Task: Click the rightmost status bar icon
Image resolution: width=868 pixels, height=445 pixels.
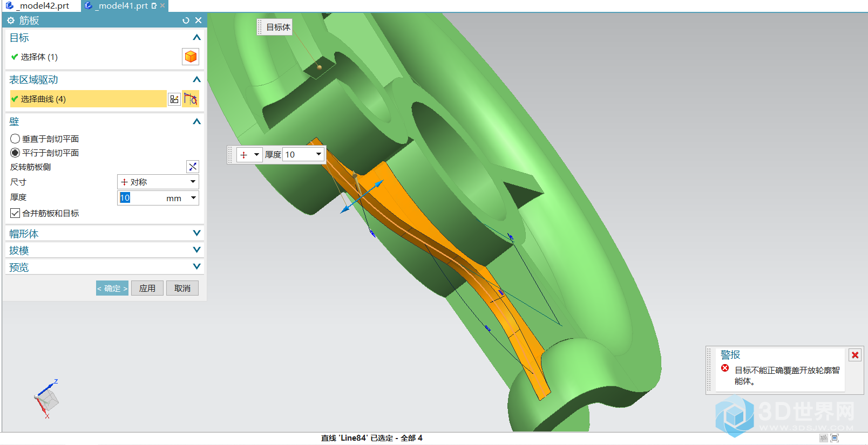Action: click(x=835, y=438)
